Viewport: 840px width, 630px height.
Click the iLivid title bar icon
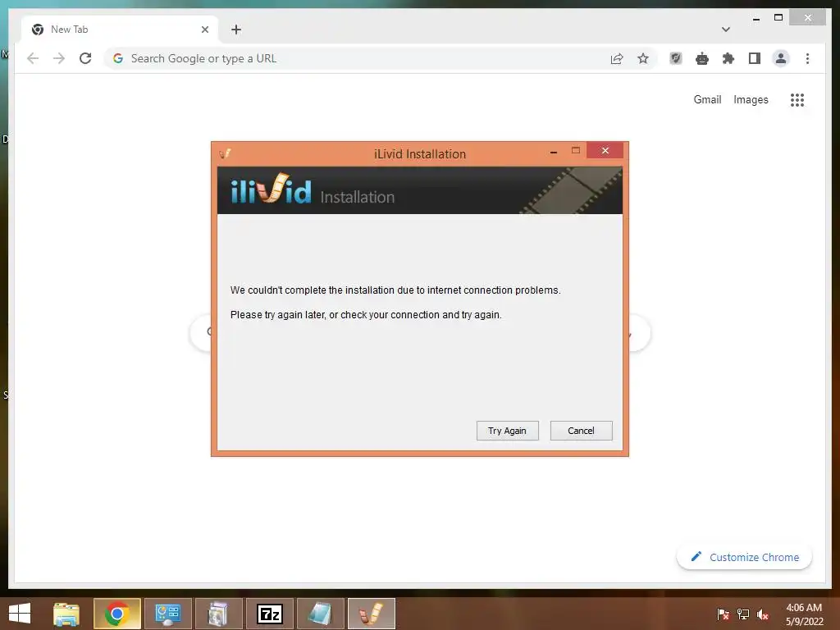point(225,154)
